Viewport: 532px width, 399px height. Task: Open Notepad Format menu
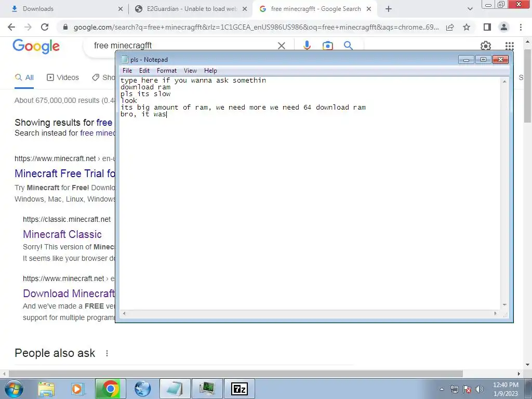(x=167, y=71)
